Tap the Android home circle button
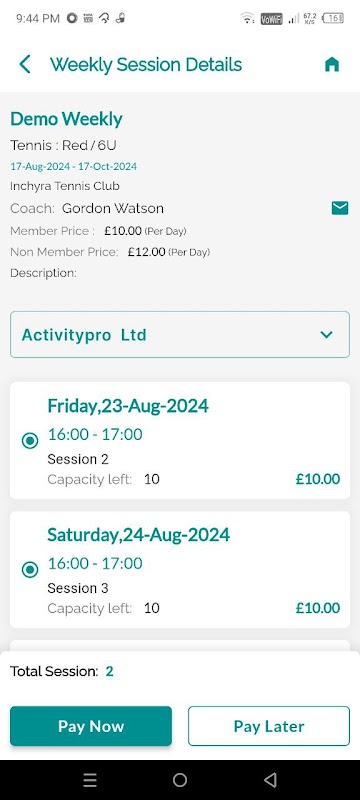This screenshot has width=360, height=800. 180,780
